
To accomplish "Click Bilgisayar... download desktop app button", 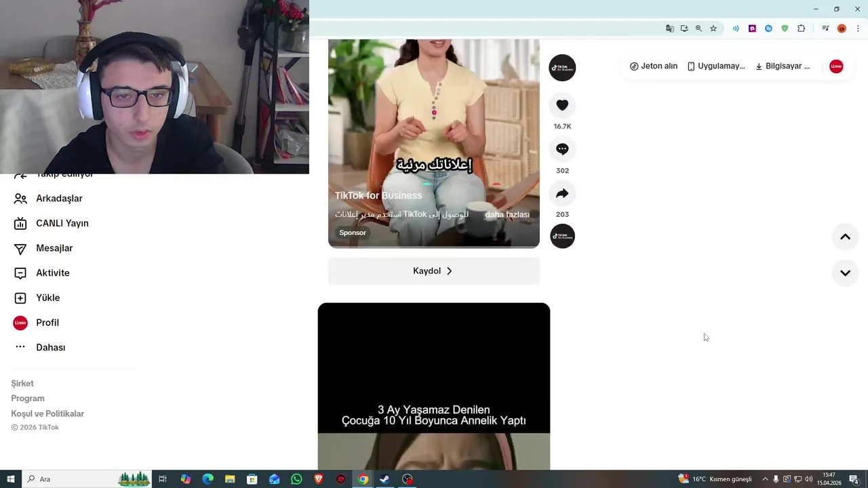I will coord(783,66).
